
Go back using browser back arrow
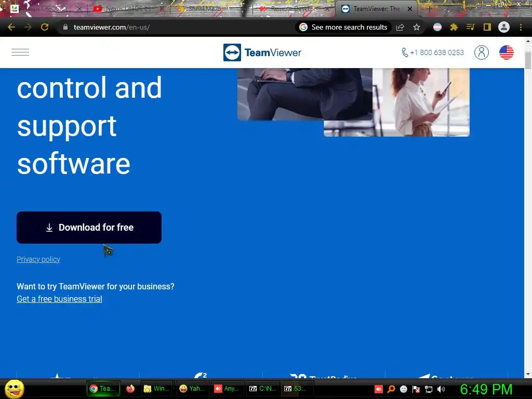(11, 27)
